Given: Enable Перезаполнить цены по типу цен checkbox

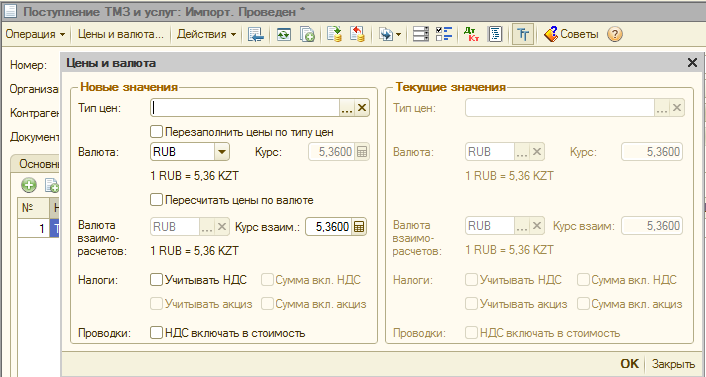Looking at the screenshot, I should [x=156, y=132].
